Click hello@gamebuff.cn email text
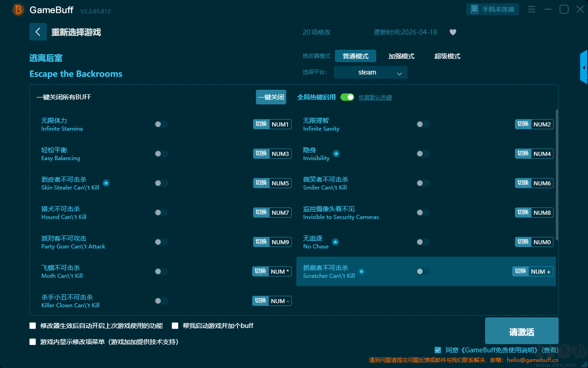588x368 pixels. coord(533,360)
